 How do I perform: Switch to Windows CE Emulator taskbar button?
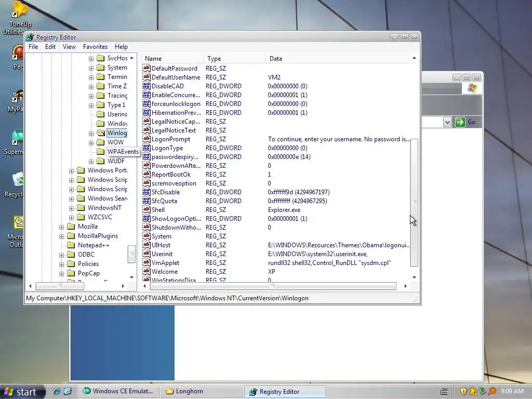click(118, 391)
